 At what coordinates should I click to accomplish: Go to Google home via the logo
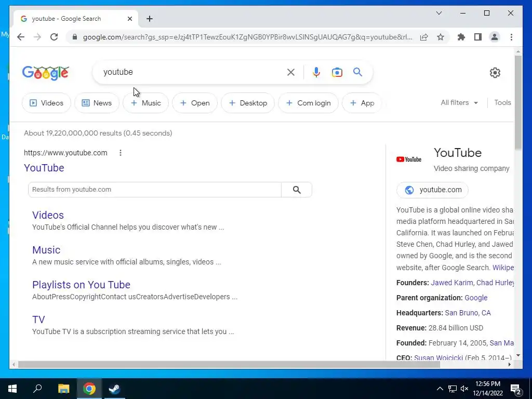coord(46,73)
